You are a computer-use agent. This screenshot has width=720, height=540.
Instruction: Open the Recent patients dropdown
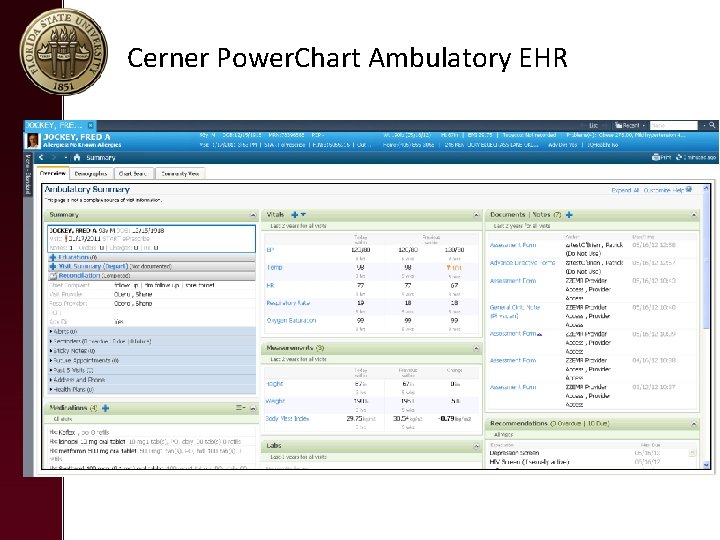[630, 125]
